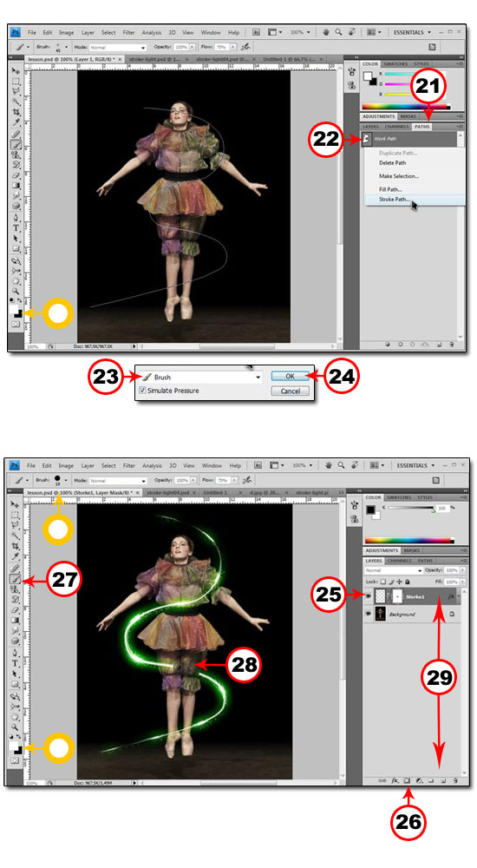Viewport: 477px width, 868px height.
Task: Open the brush preset picker in the upper options bar
Action: pos(67,47)
